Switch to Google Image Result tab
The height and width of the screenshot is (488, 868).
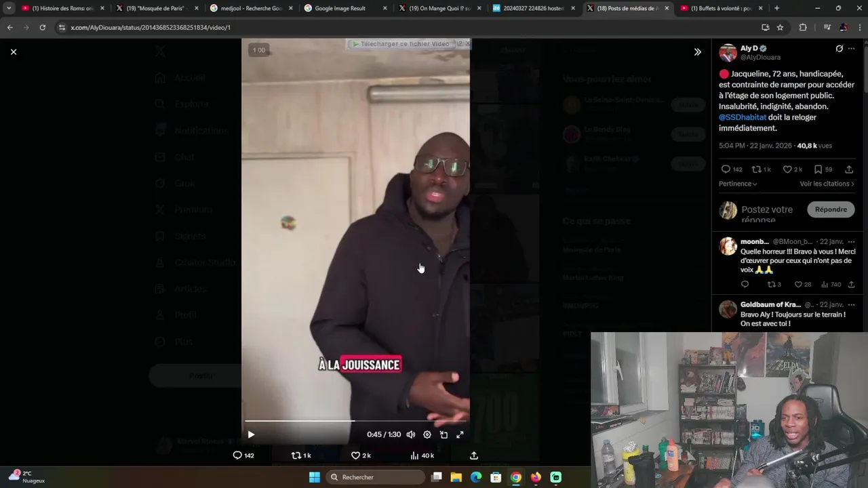click(344, 8)
